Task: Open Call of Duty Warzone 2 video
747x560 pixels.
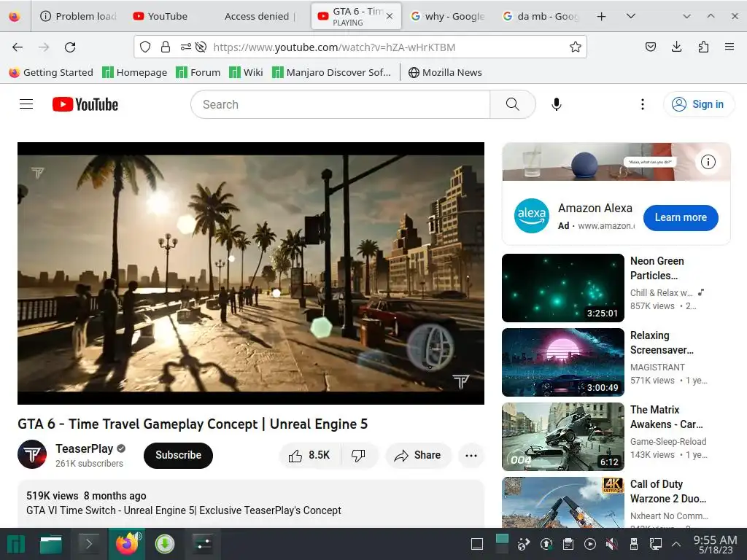Action: pyautogui.click(x=562, y=502)
